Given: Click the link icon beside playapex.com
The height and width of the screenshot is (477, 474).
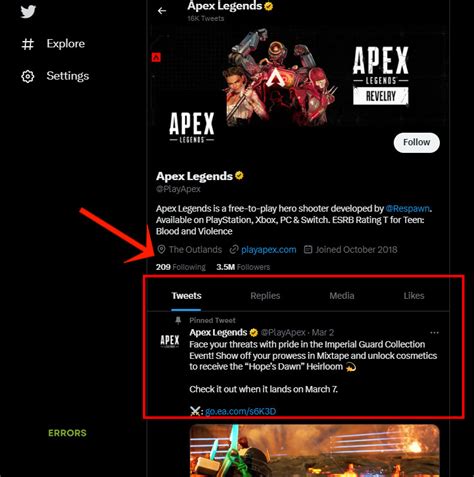Looking at the screenshot, I should click(234, 249).
